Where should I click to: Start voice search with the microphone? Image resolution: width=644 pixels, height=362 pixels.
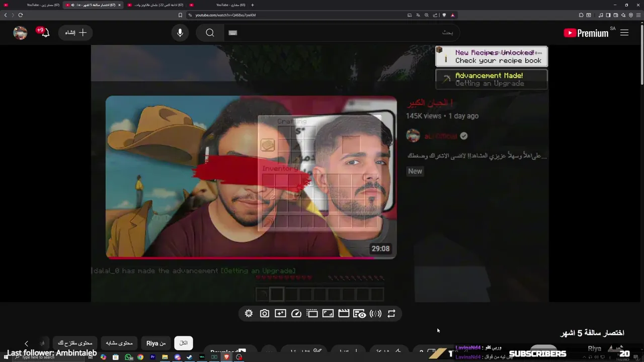[x=180, y=33]
